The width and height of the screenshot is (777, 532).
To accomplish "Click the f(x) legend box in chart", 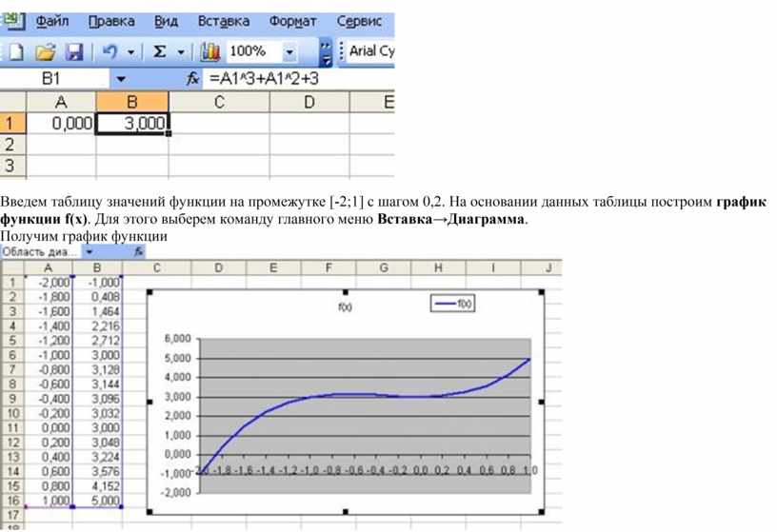I will 454,304.
